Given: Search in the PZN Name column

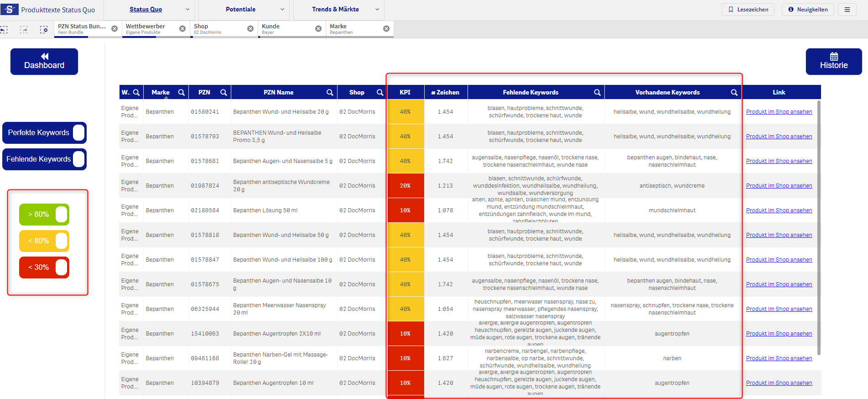Looking at the screenshot, I should 330,92.
